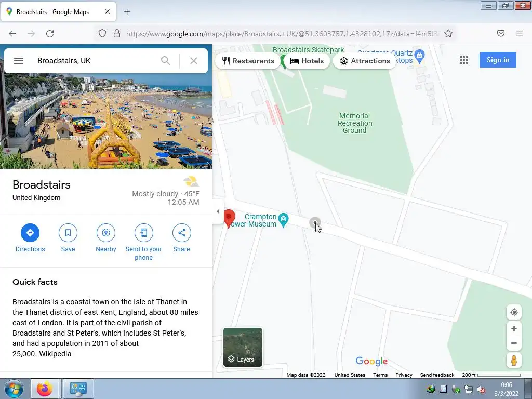Select the Broadstairs - Google Maps tab
This screenshot has width=532, height=399.
(x=58, y=12)
